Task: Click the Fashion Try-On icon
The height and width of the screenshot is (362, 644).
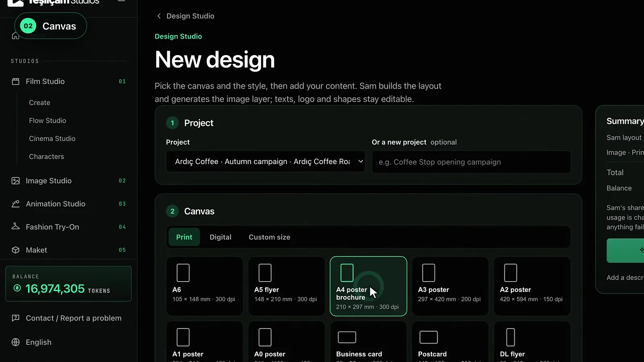Action: pos(16,226)
